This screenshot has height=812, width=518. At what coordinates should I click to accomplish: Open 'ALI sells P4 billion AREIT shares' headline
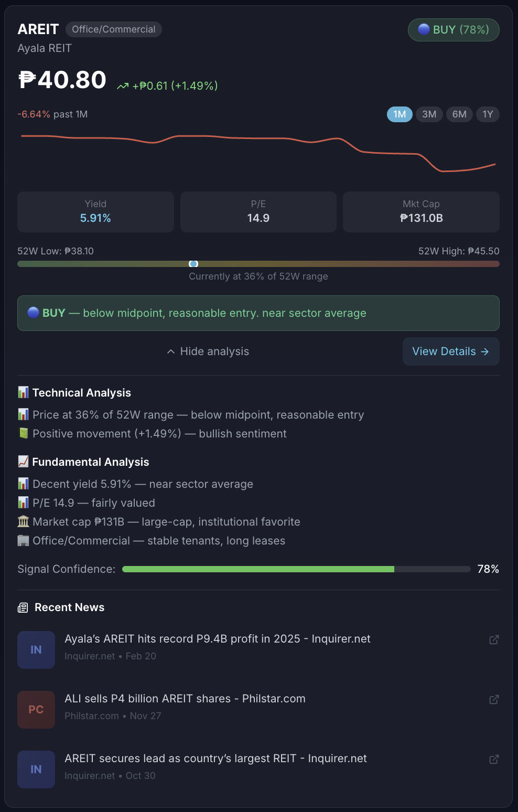[185, 699]
